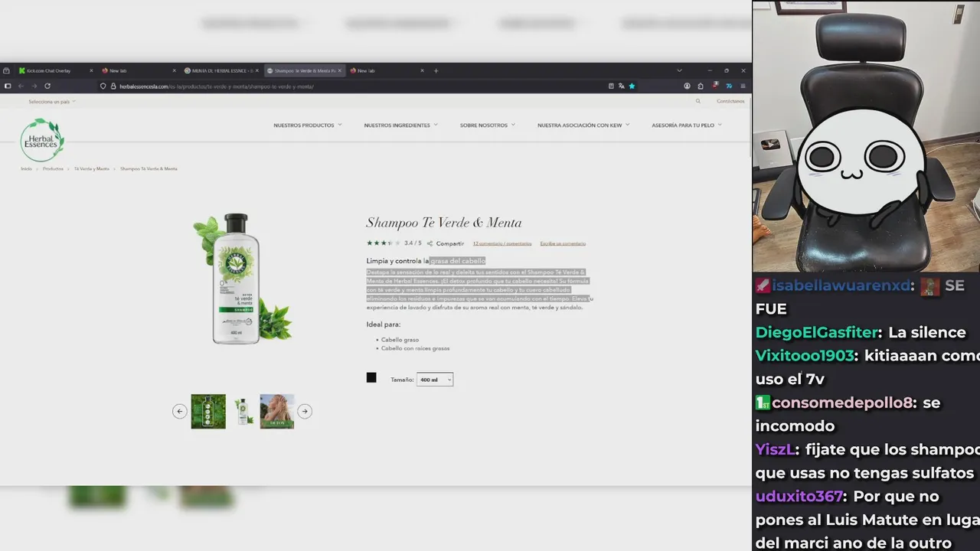Click the Contáctanos link
The width and height of the screenshot is (980, 551).
[x=730, y=101]
